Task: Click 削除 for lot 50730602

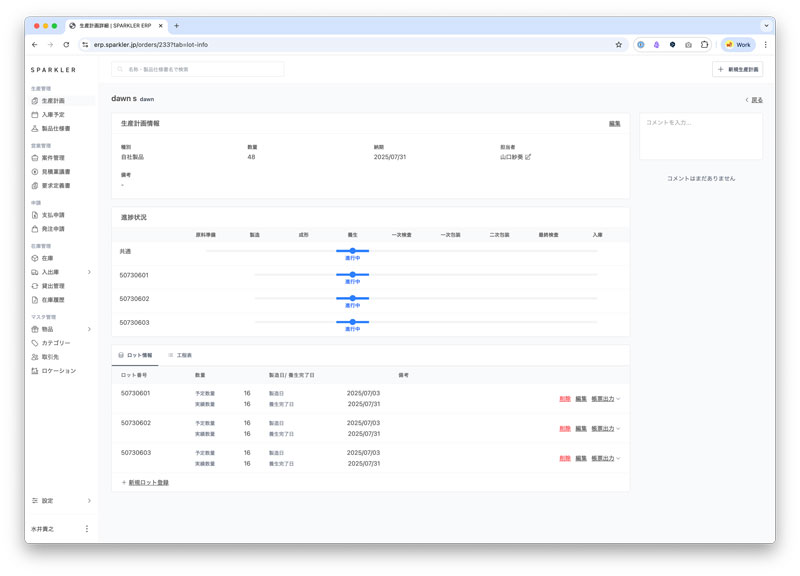Action: (565, 429)
